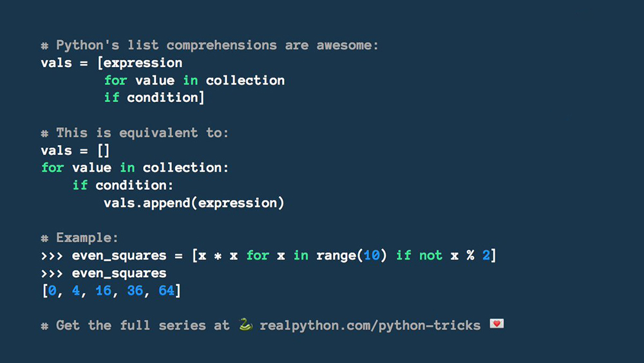Click the empty list brackets '[]'
The width and height of the screenshot is (644, 363).
click(104, 150)
